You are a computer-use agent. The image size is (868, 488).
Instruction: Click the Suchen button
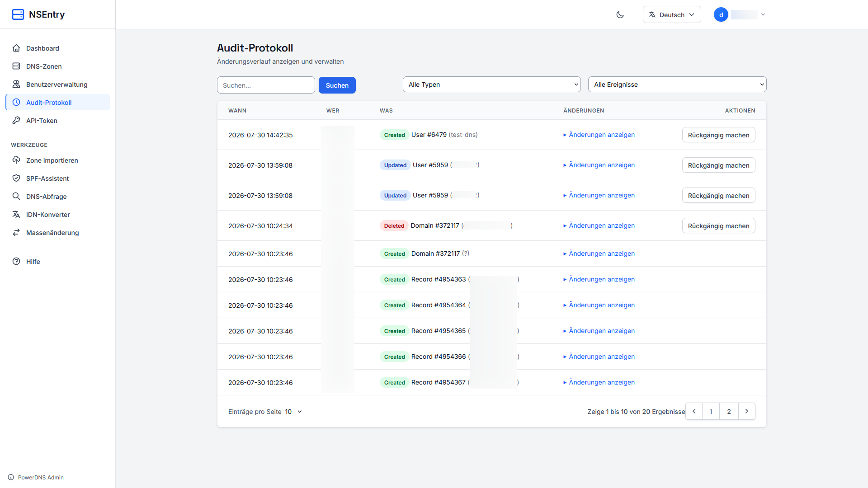[337, 85]
